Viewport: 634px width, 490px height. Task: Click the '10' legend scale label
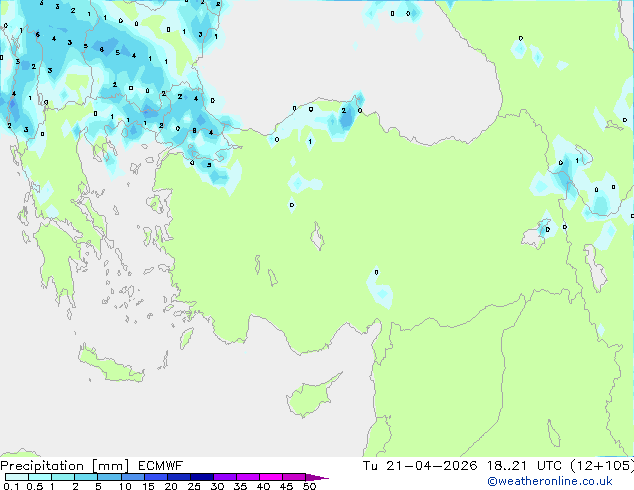click(125, 486)
